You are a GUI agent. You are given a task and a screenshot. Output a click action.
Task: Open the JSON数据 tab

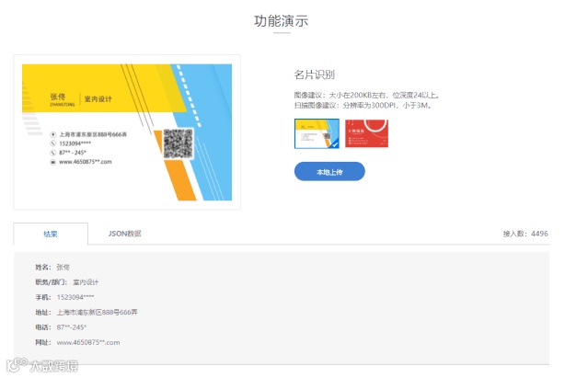coord(124,234)
